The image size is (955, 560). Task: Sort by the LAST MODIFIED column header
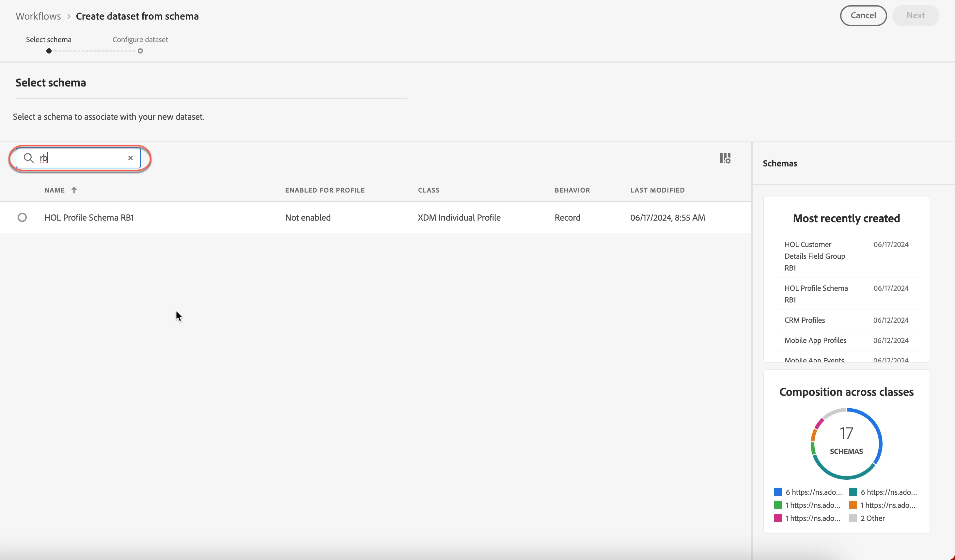coord(657,190)
